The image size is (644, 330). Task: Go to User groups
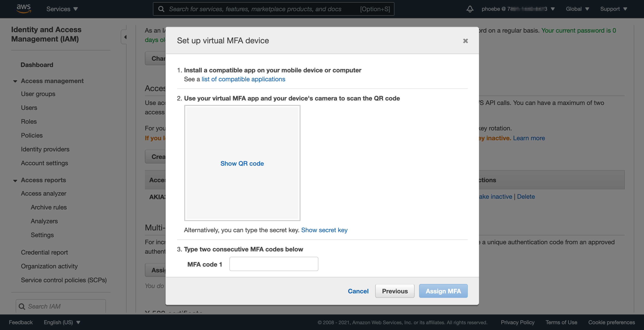(38, 94)
